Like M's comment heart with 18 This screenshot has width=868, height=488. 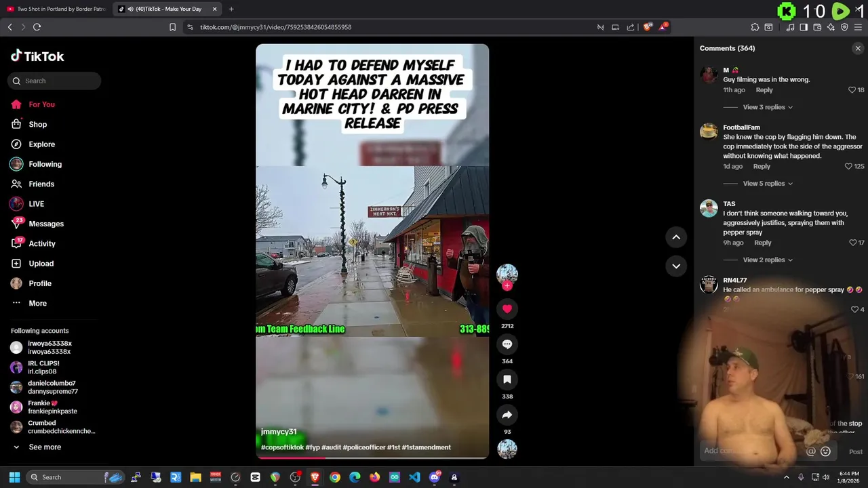[852, 90]
